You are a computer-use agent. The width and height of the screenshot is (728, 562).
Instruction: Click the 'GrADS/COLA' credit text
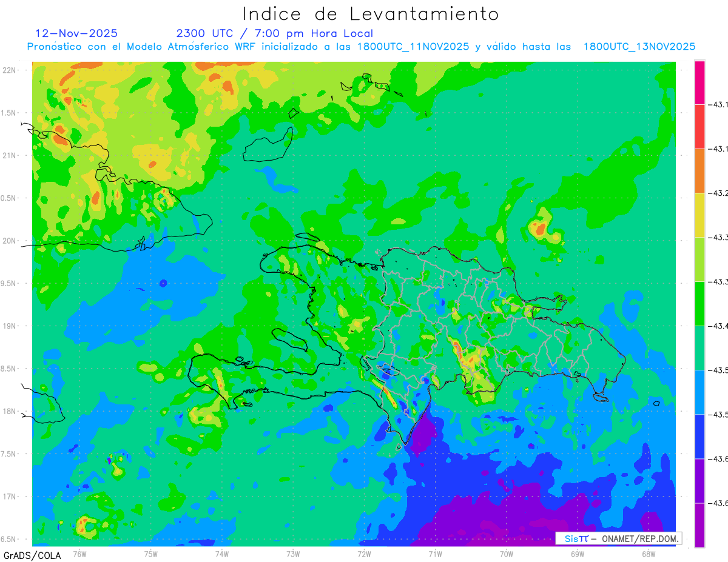point(31,555)
